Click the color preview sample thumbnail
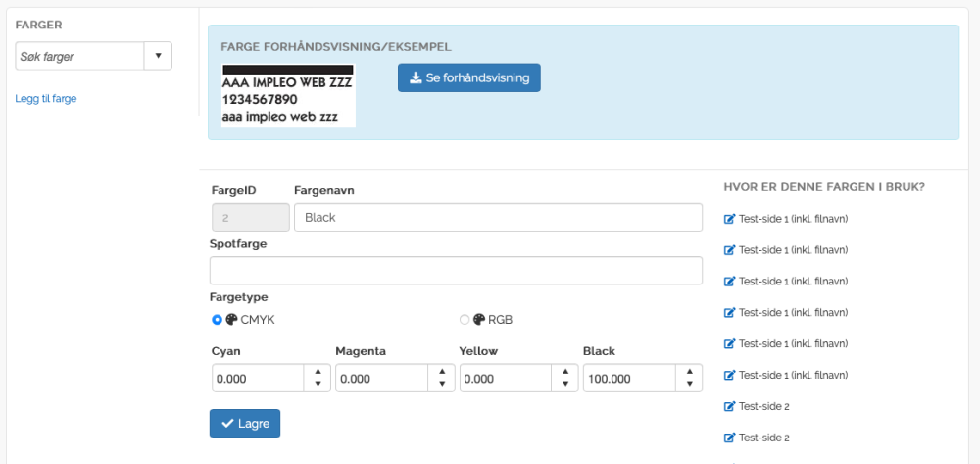Screen dimensions: 980x464 tap(288, 95)
